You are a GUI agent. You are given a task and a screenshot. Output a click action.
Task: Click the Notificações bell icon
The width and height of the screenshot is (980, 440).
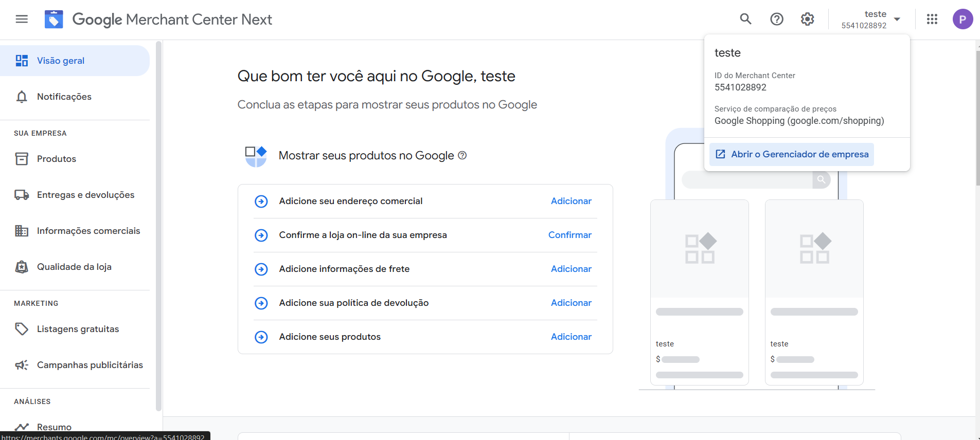pyautogui.click(x=22, y=97)
